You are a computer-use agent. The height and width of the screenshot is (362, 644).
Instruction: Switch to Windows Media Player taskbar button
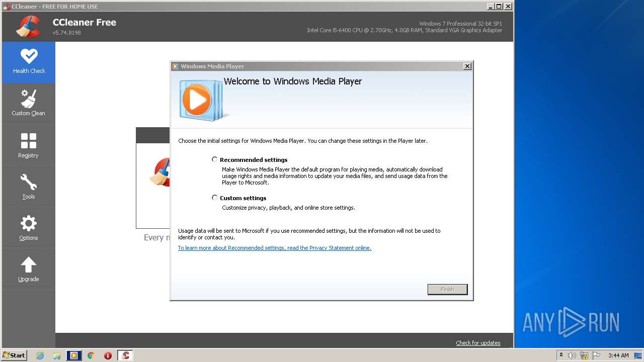point(74,355)
